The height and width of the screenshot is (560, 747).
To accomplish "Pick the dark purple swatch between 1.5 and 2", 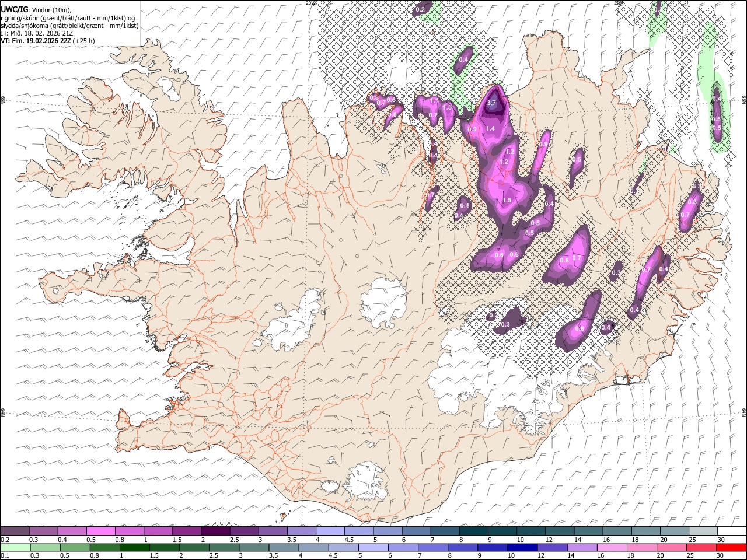I will coord(187,531).
